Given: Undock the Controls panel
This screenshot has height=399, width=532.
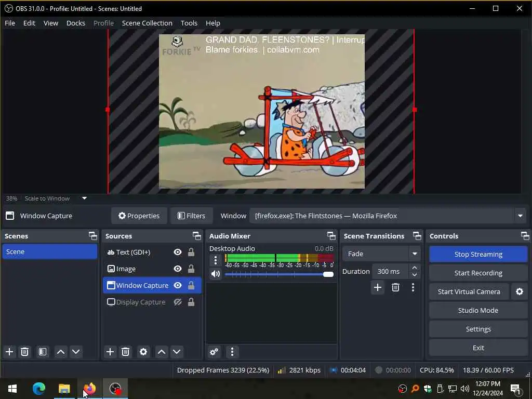Looking at the screenshot, I should click(x=525, y=236).
